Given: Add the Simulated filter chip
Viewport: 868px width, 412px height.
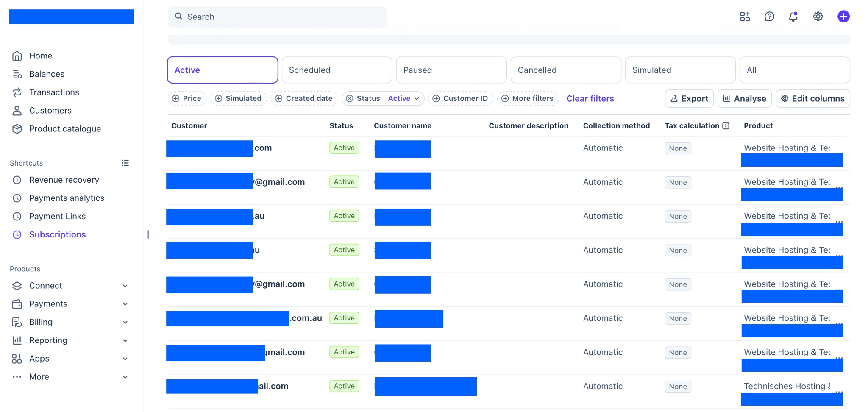Looking at the screenshot, I should pyautogui.click(x=239, y=98).
